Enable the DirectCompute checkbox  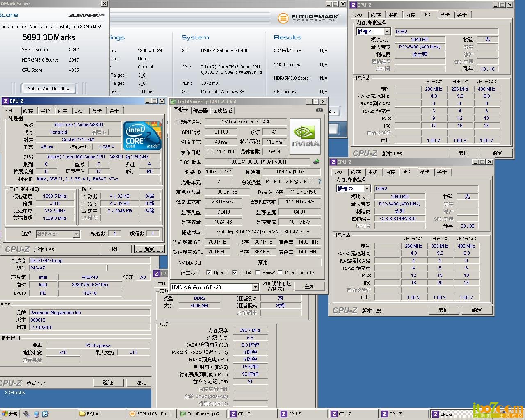(280, 272)
